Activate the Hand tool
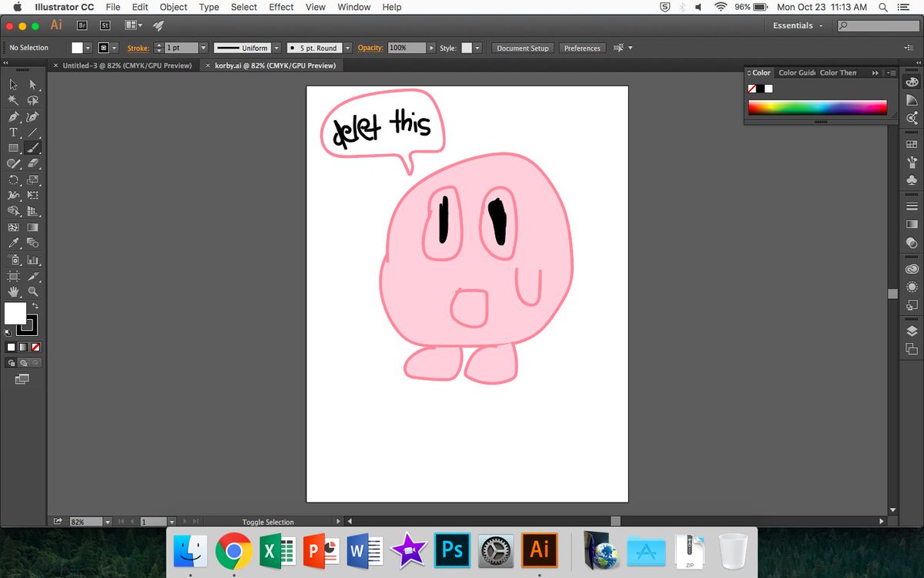Viewport: 924px width, 578px height. click(13, 292)
